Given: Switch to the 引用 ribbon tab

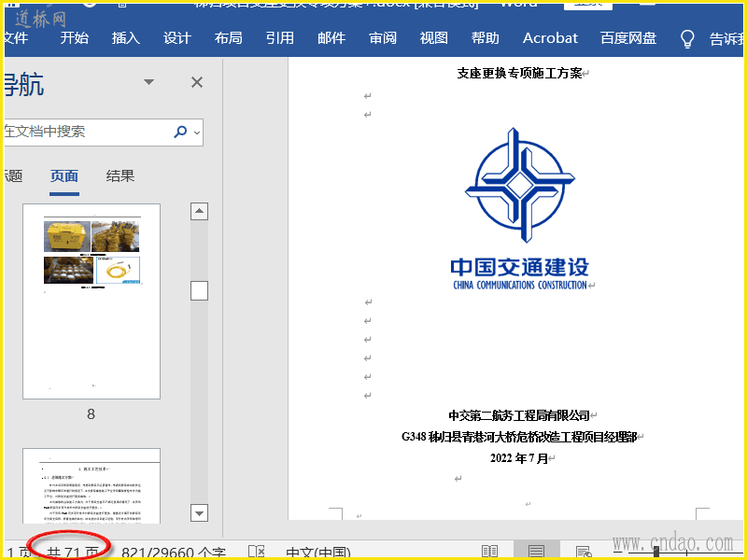Looking at the screenshot, I should coord(279,38).
